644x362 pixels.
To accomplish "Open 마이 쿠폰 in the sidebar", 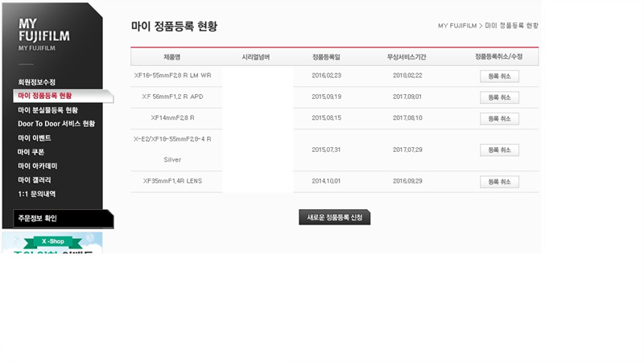I will [31, 152].
